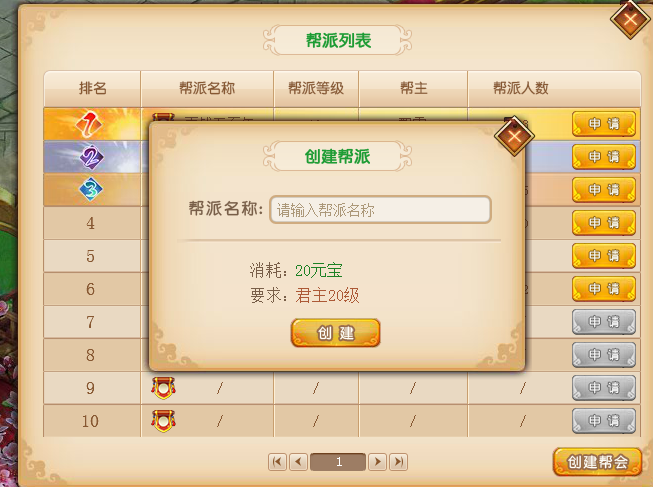This screenshot has height=487, width=653.
Task: Click the guild emblem icon in row 10
Action: 163,421
